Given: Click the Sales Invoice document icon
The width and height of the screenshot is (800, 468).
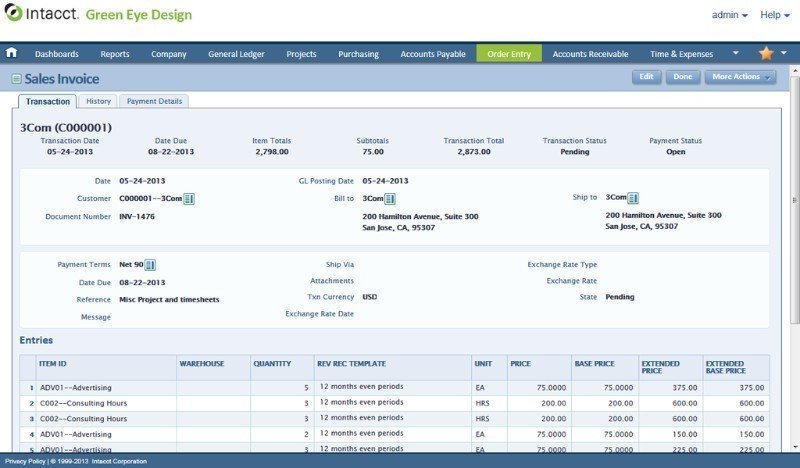Looking at the screenshot, I should click(x=15, y=79).
